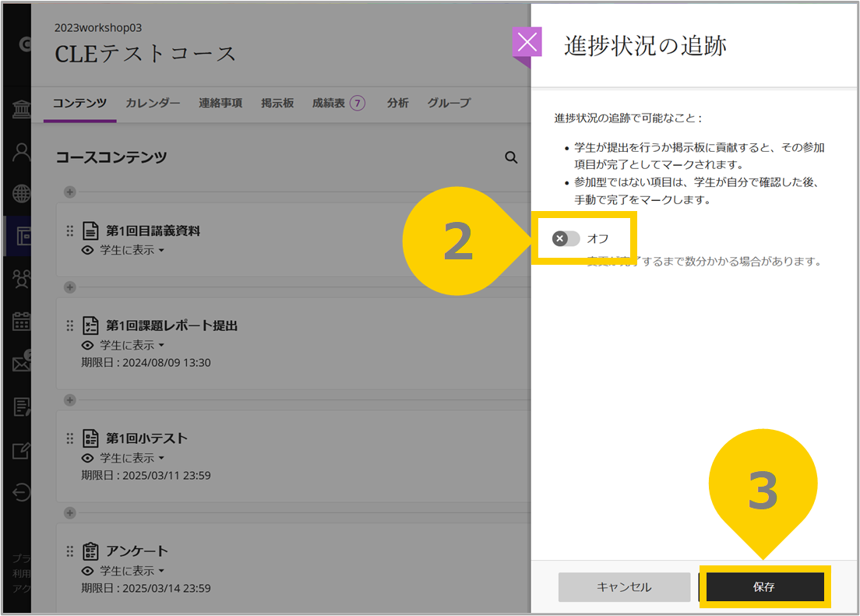The width and height of the screenshot is (860, 616).
Task: Open the 第1回課題レポート提出 item
Action: [171, 326]
